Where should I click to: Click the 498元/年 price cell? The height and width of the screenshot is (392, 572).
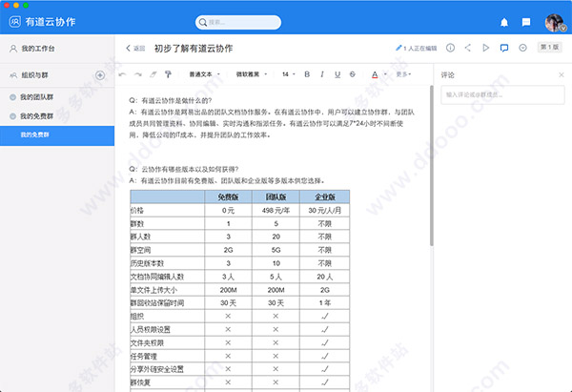[276, 211]
